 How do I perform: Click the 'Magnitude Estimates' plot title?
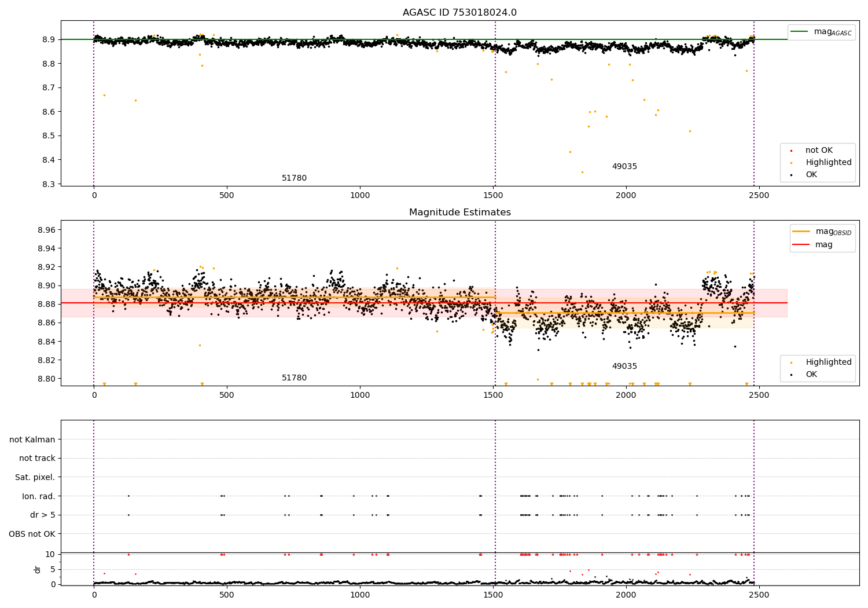[x=460, y=213]
